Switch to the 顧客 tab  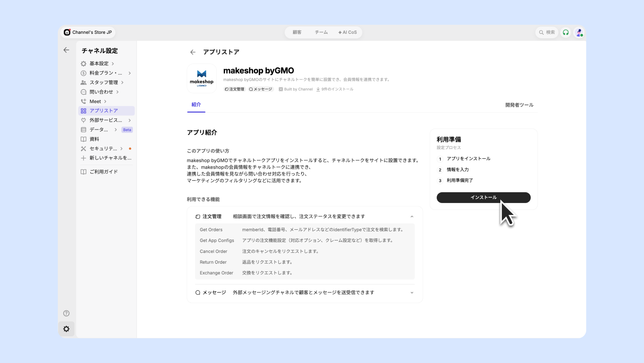click(x=297, y=32)
